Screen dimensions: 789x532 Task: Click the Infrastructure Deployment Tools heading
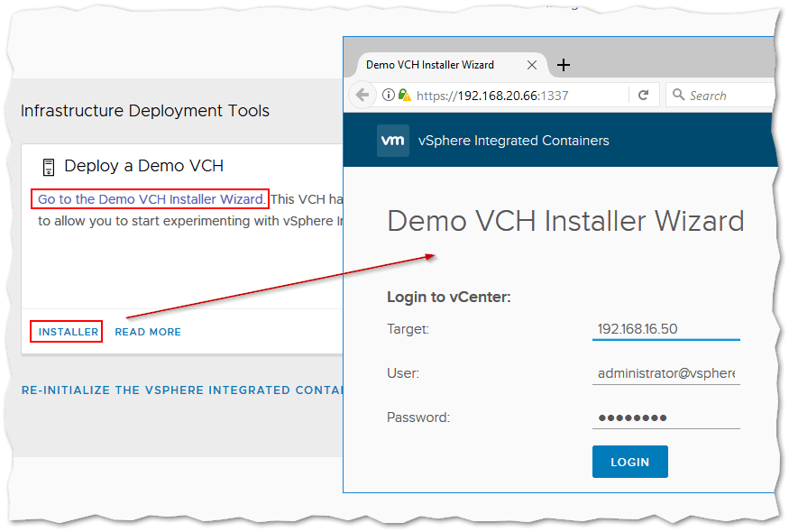pyautogui.click(x=145, y=111)
